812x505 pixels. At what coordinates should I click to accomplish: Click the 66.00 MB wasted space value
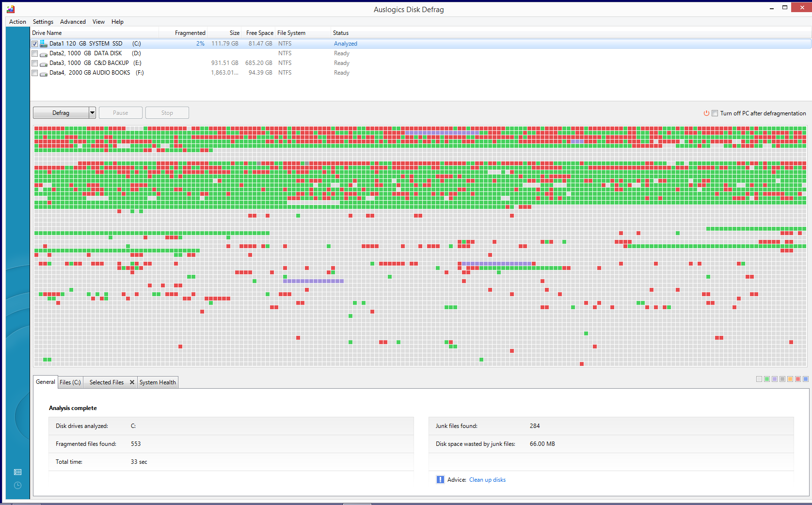pyautogui.click(x=542, y=444)
